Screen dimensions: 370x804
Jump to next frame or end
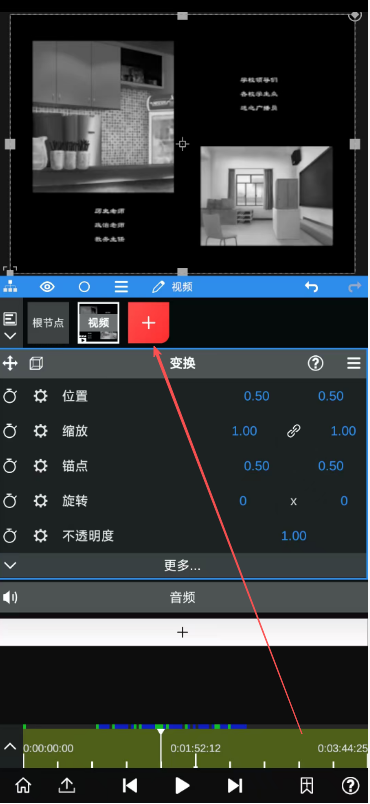coord(235,785)
